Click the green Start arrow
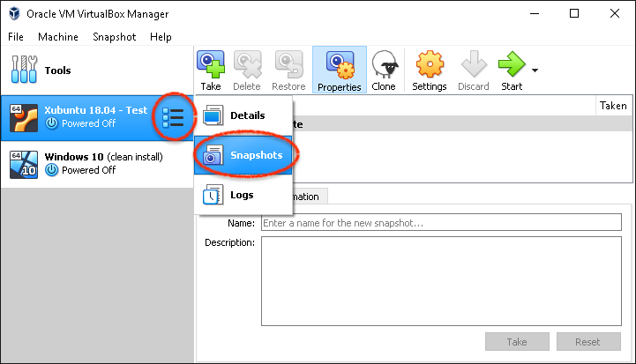Viewport: 636px width, 364px height. [512, 64]
